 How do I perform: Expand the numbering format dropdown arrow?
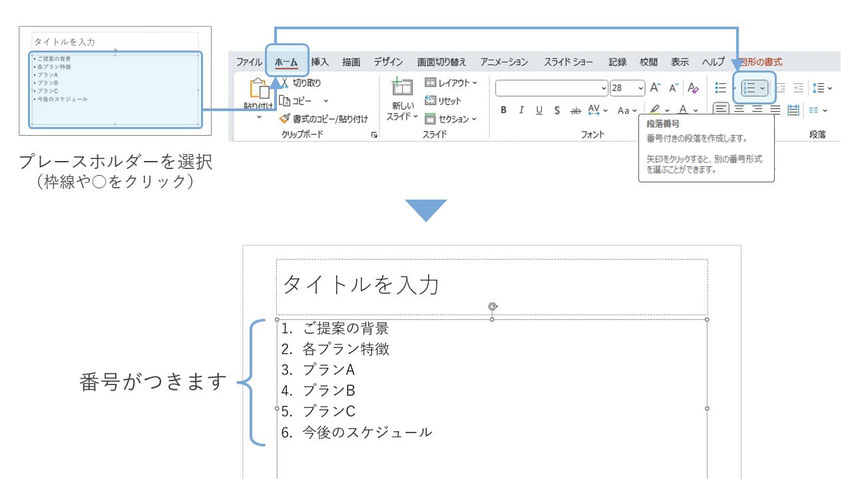point(762,88)
